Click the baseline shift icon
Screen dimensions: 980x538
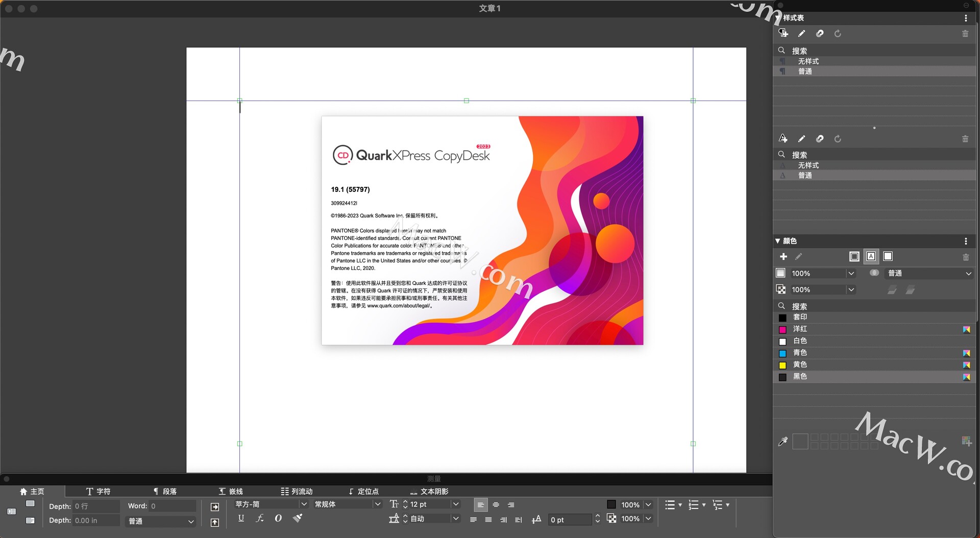click(536, 520)
